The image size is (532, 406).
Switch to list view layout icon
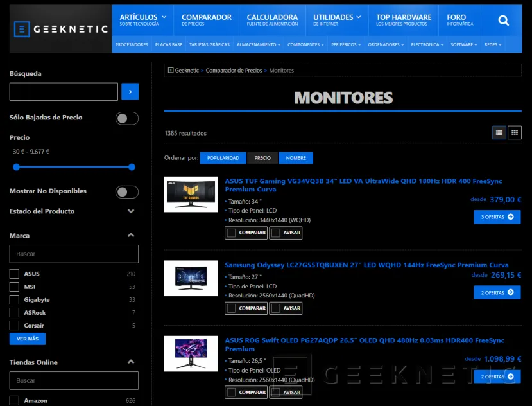[x=499, y=132]
